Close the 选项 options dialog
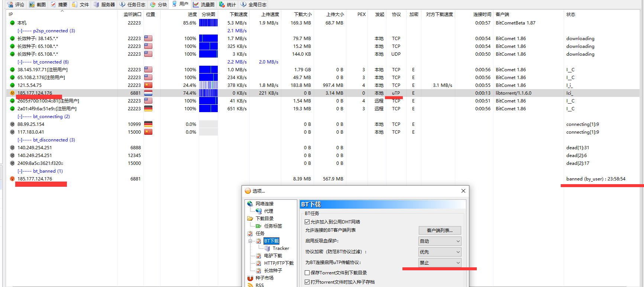The width and height of the screenshot is (644, 287). pos(463,191)
